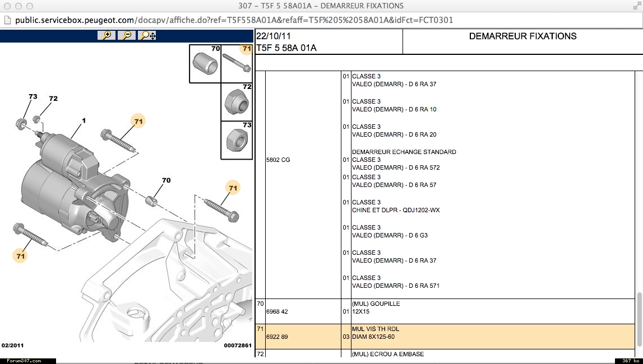Screen dimensions: 643x364
Task: Click part number 6968 42
Action: (x=278, y=311)
